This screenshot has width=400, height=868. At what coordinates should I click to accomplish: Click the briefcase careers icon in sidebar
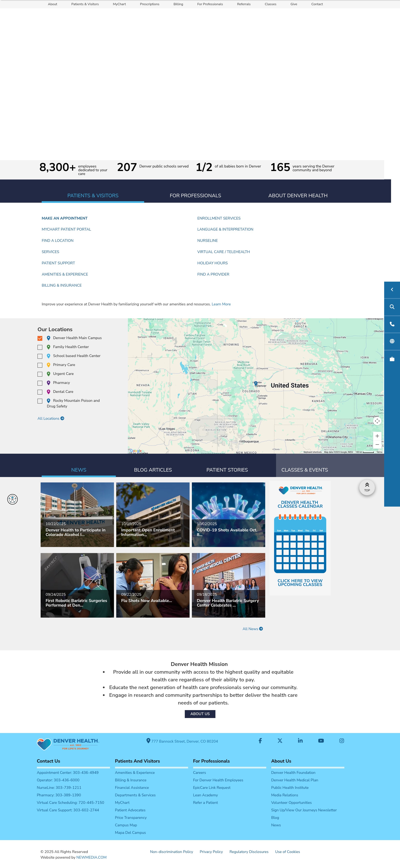click(x=392, y=359)
